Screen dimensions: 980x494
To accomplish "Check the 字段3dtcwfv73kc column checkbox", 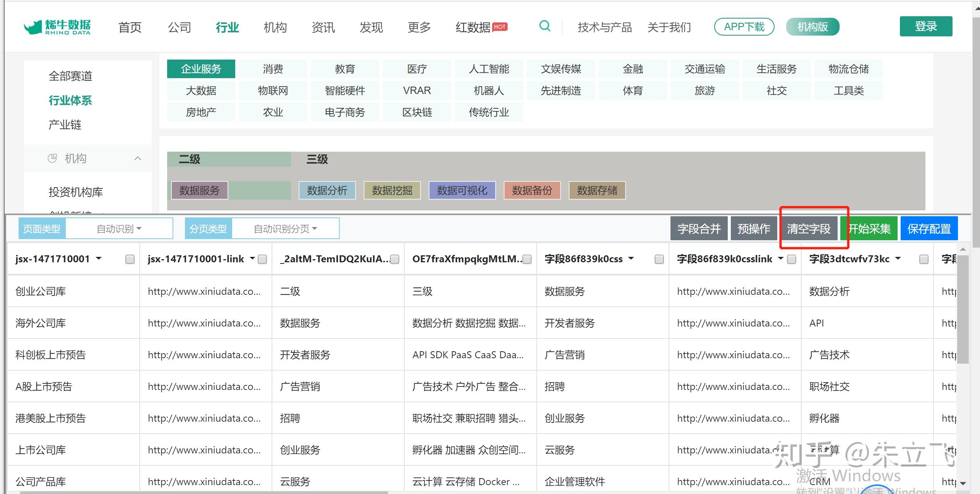I will click(x=924, y=259).
